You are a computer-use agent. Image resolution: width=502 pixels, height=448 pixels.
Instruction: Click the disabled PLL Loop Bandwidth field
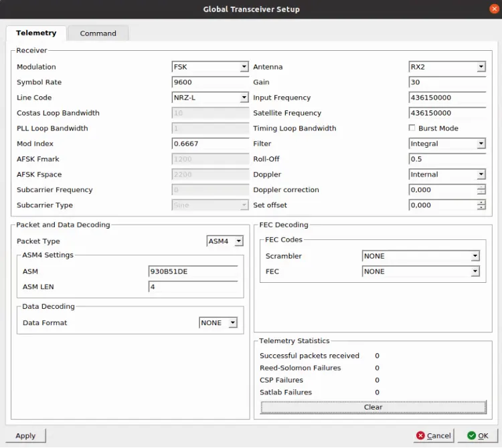(x=210, y=128)
